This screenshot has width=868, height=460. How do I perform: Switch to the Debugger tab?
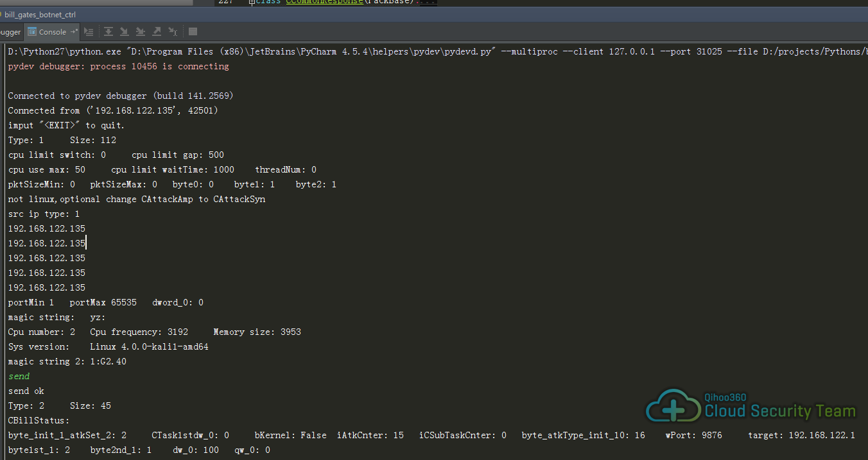pyautogui.click(x=10, y=31)
